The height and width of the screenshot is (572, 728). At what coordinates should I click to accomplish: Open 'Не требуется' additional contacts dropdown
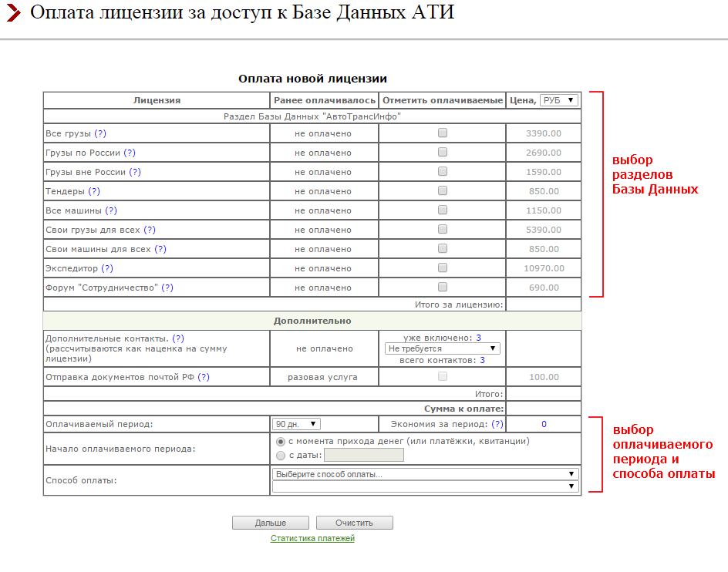click(x=443, y=348)
